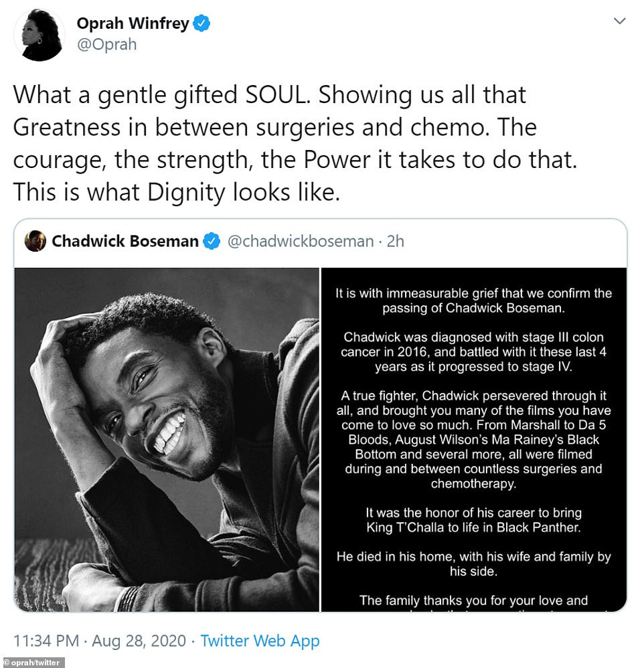This screenshot has height=668, width=644.
Task: Open the Twitter Web App source link
Action: pos(260,641)
